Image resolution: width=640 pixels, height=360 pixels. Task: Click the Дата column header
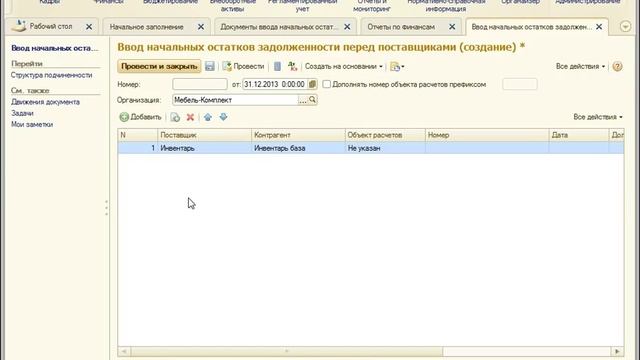pos(578,135)
